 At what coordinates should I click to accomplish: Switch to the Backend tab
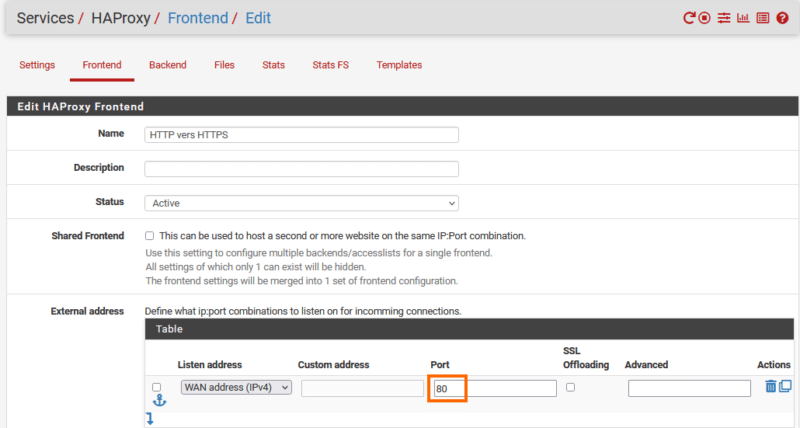(168, 65)
